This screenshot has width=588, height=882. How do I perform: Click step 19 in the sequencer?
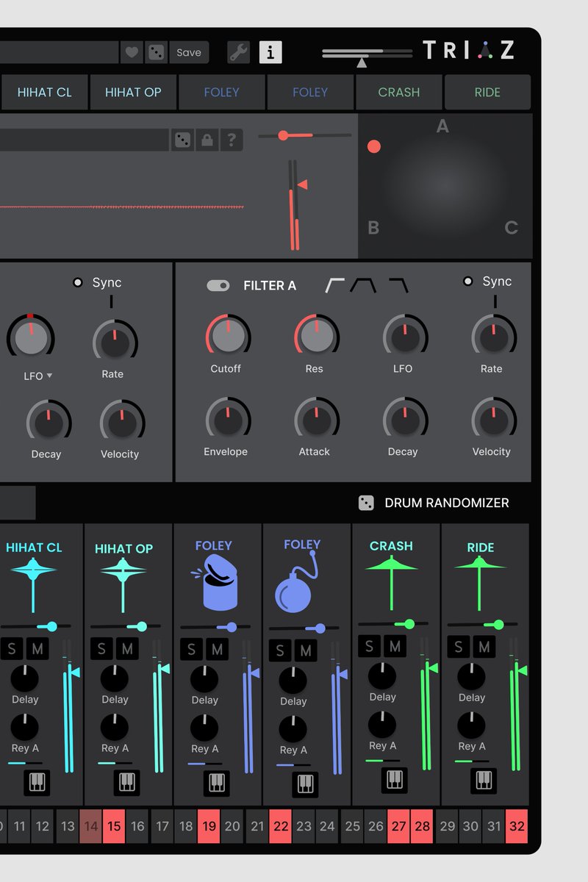click(209, 826)
